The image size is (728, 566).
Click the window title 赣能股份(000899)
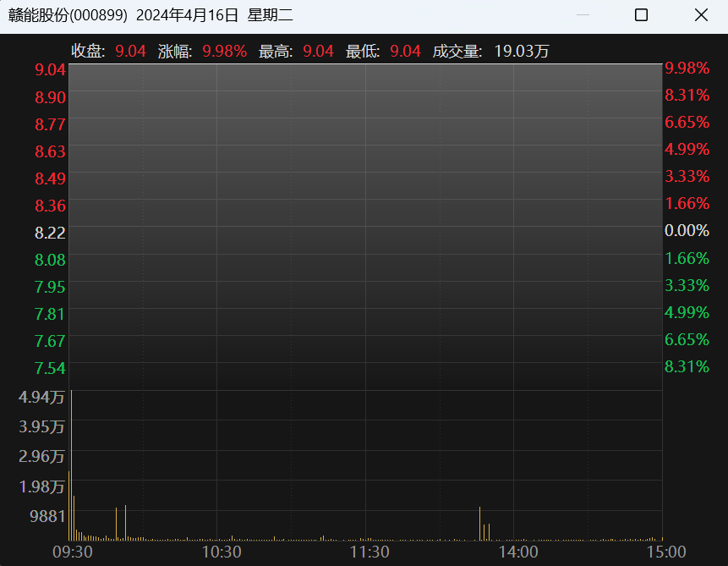click(x=68, y=15)
